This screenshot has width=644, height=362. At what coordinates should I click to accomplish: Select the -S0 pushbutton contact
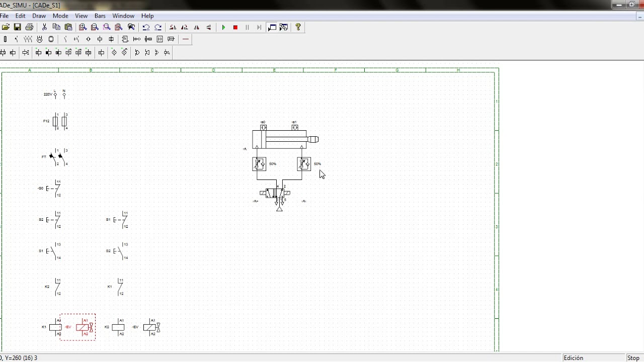coord(54,189)
